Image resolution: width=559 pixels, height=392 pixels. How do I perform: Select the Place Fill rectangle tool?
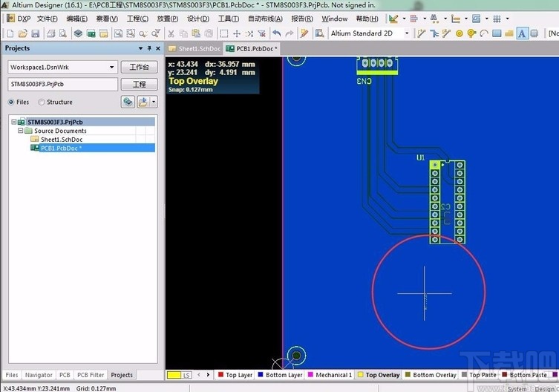click(x=497, y=33)
